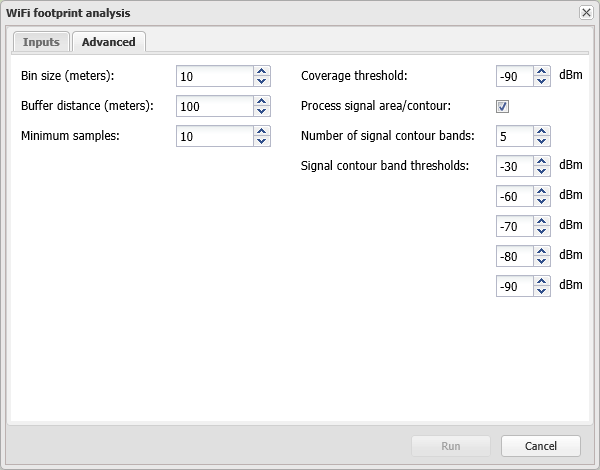
Task: Uncheck Process signal area/contour checkbox
Action: [x=503, y=106]
